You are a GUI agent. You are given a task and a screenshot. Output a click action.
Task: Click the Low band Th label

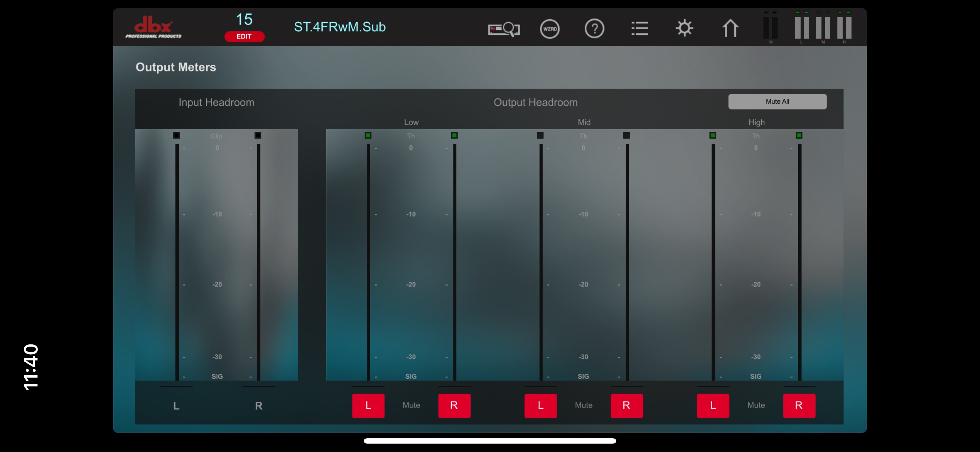tap(411, 136)
